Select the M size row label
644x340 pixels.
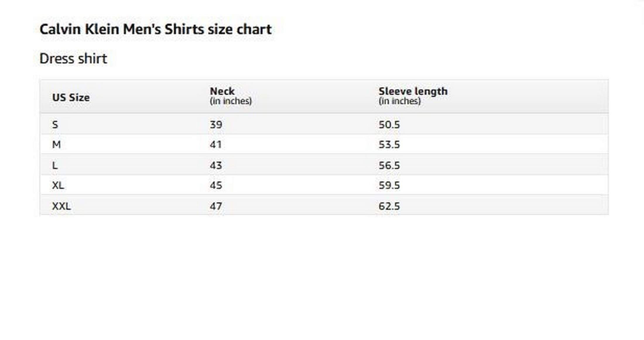[56, 145]
